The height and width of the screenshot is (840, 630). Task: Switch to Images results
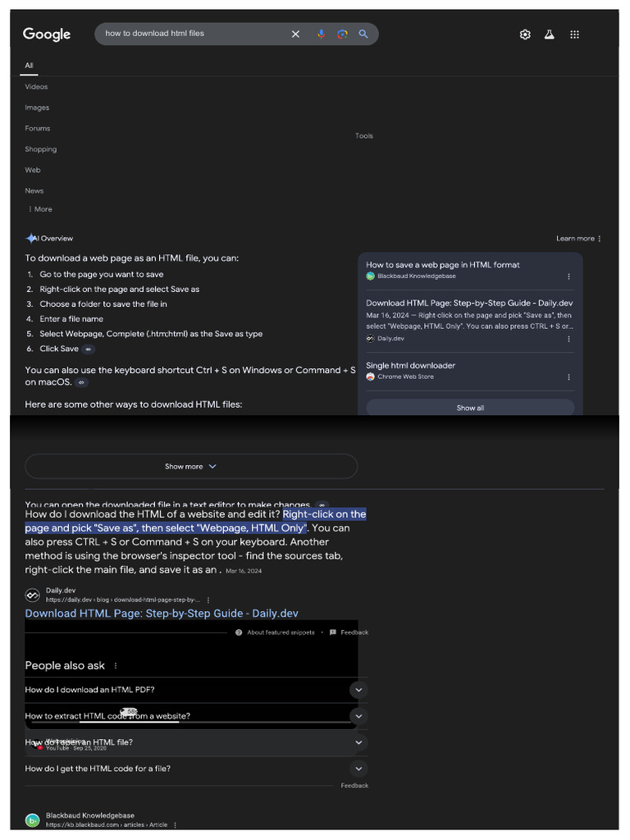37,107
